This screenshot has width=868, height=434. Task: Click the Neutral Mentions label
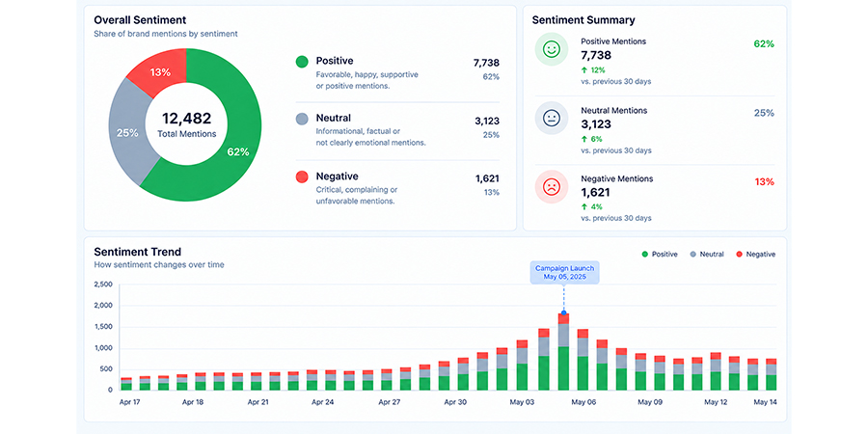[x=614, y=110]
